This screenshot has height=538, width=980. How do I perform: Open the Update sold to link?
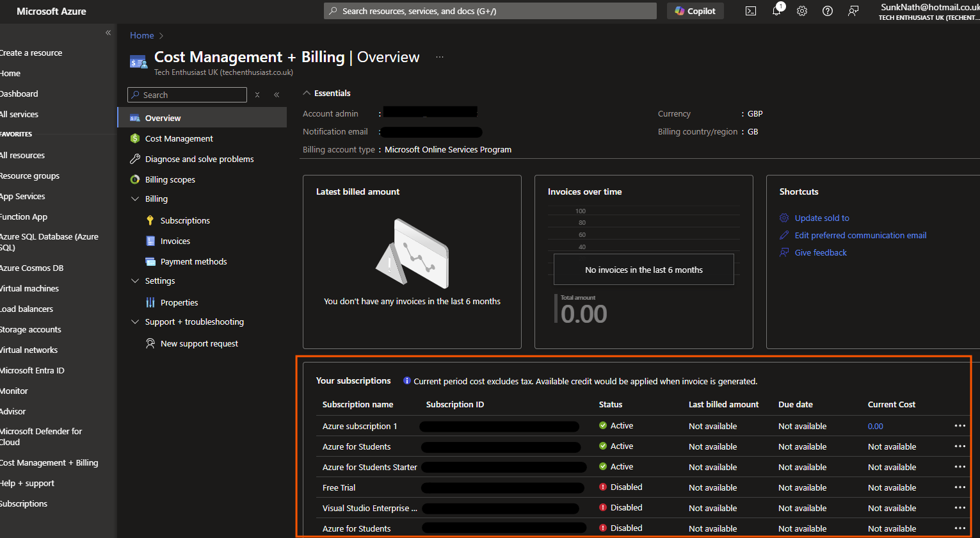click(x=822, y=218)
